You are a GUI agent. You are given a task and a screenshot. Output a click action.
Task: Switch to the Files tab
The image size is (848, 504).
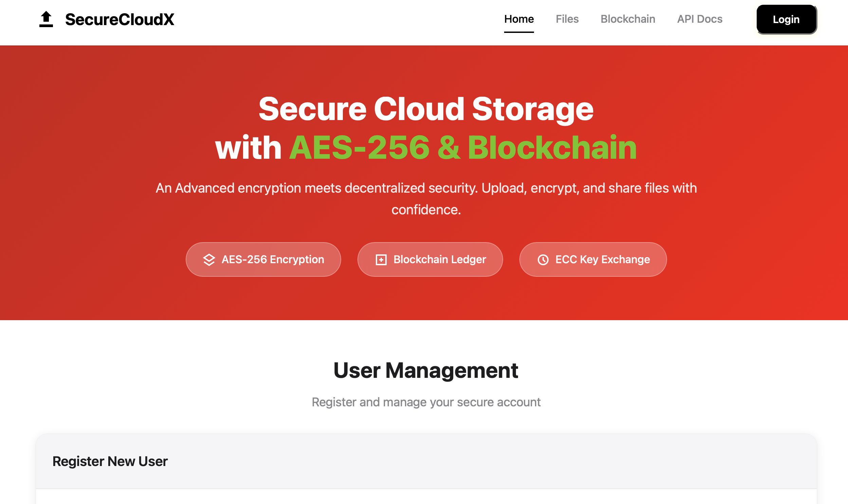coord(567,19)
